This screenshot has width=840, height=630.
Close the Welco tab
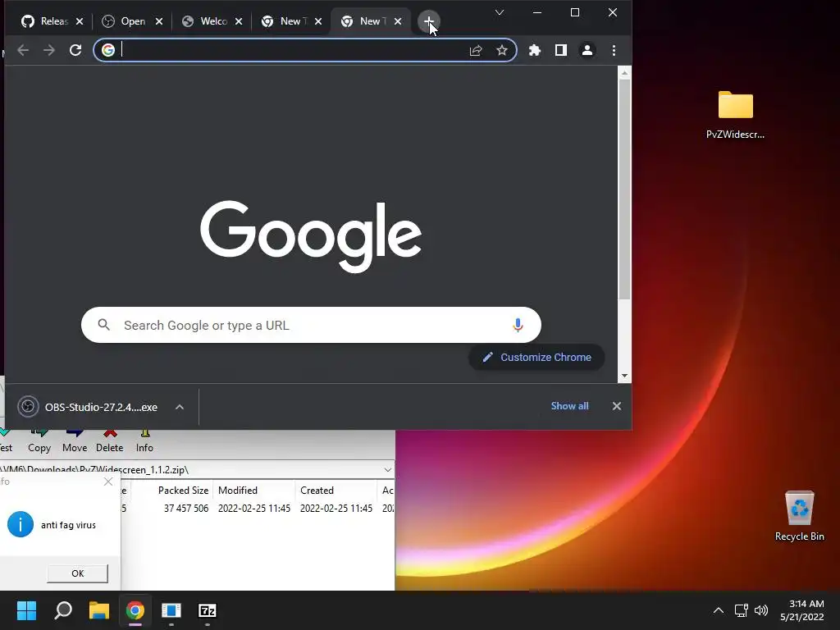[239, 21]
